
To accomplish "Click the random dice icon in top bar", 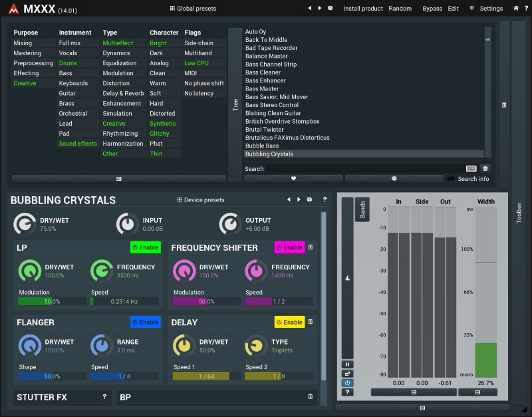I will pos(331,9).
